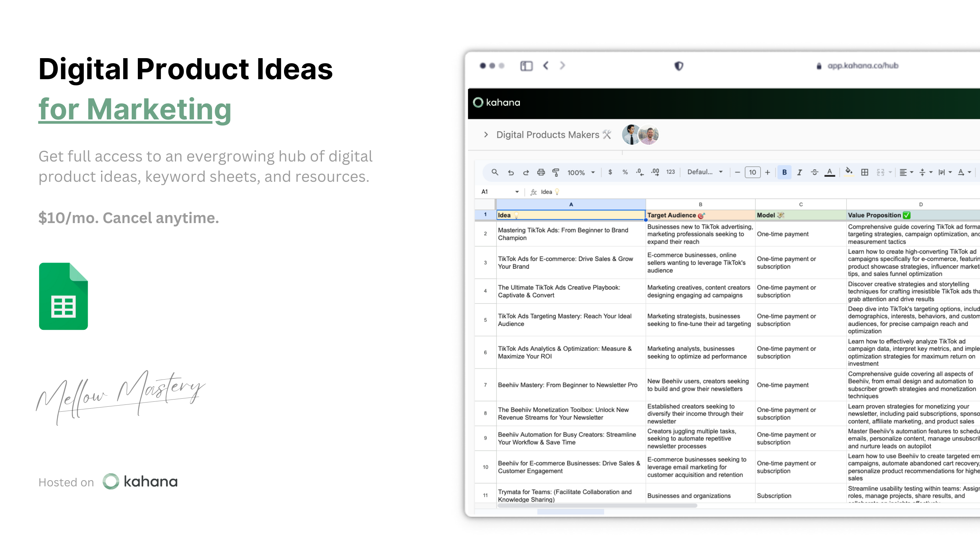Open the A1 name box dropdown
980x551 pixels.
(x=517, y=192)
